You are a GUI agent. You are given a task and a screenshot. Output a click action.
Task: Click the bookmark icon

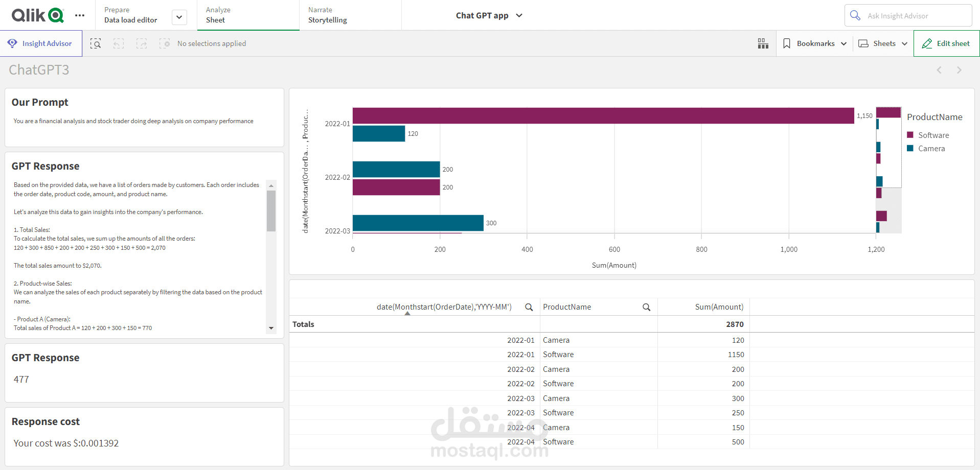click(x=787, y=43)
